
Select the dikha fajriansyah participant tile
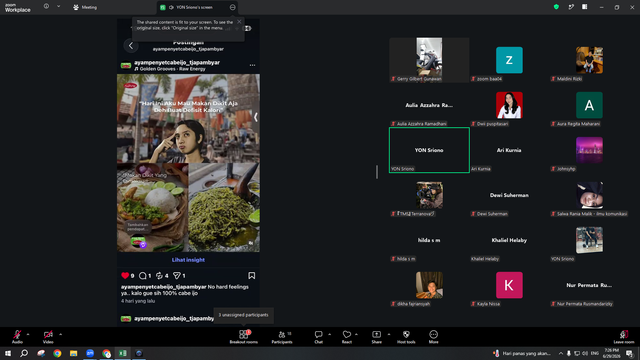pyautogui.click(x=429, y=285)
